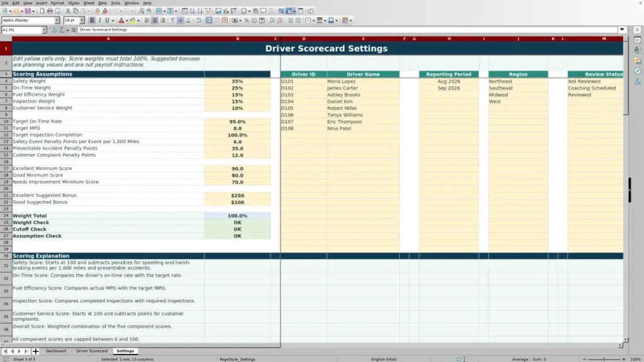Open sidebar Functions fx icon
This screenshot has height=362, width=644.
pos(638,82)
